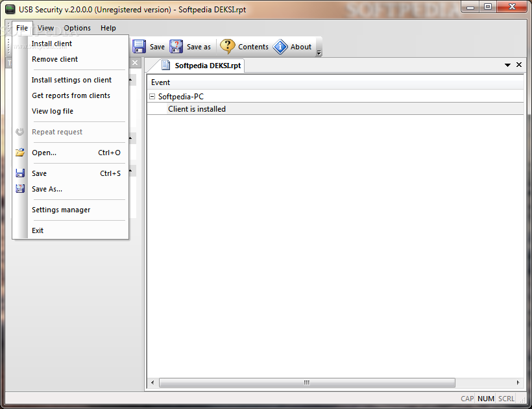The image size is (532, 409).
Task: Select Install settings on client
Action: (x=70, y=80)
